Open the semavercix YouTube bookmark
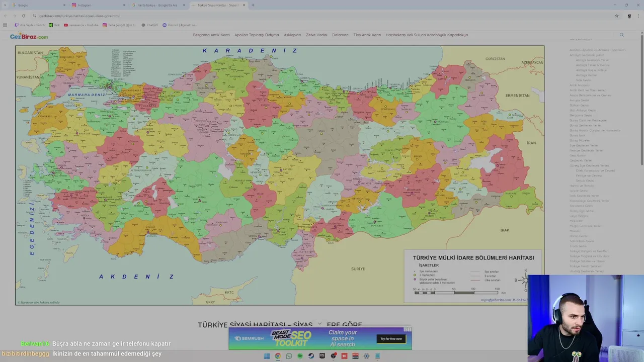The width and height of the screenshot is (644, 362). point(81,25)
